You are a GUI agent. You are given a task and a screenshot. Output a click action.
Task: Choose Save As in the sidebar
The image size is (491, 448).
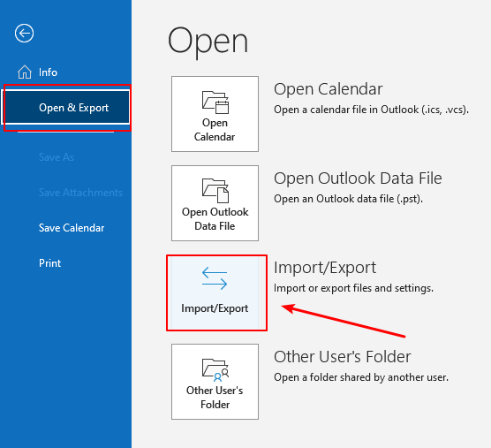[57, 157]
